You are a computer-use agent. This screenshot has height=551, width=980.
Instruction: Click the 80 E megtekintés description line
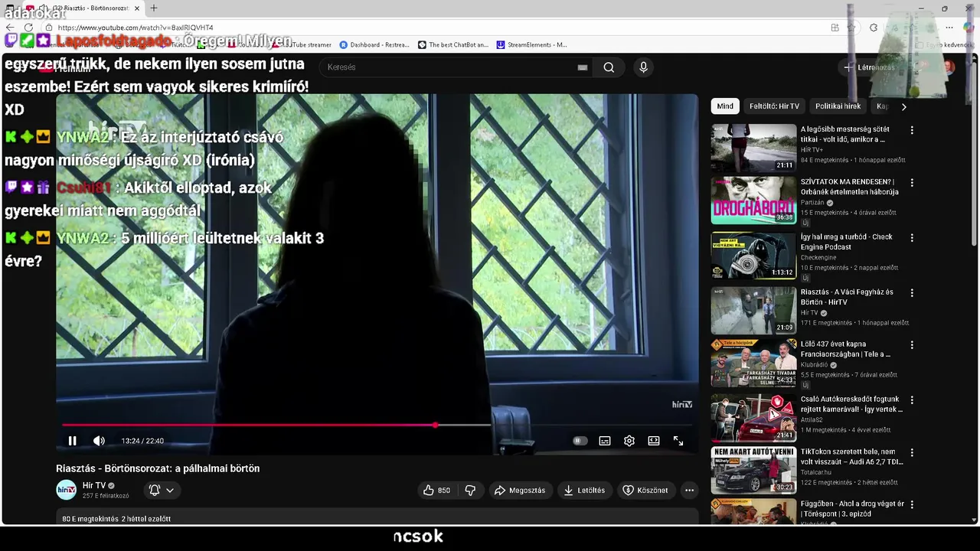pos(116,519)
